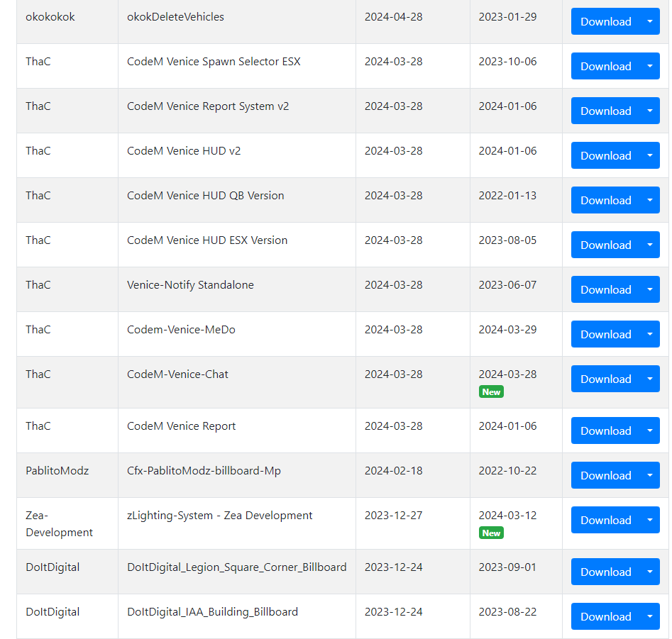Expand download options for IAA Building Billboard
This screenshot has width=672, height=639.
tap(650, 616)
